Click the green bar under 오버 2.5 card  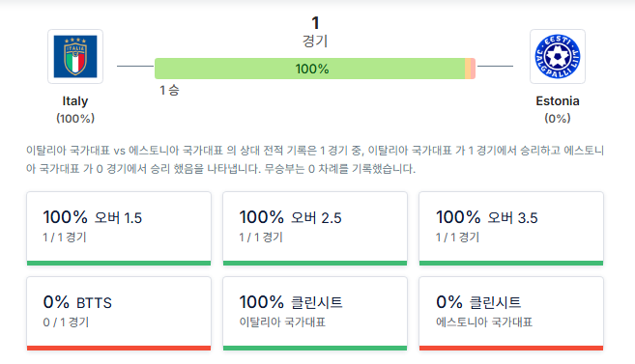(x=315, y=263)
